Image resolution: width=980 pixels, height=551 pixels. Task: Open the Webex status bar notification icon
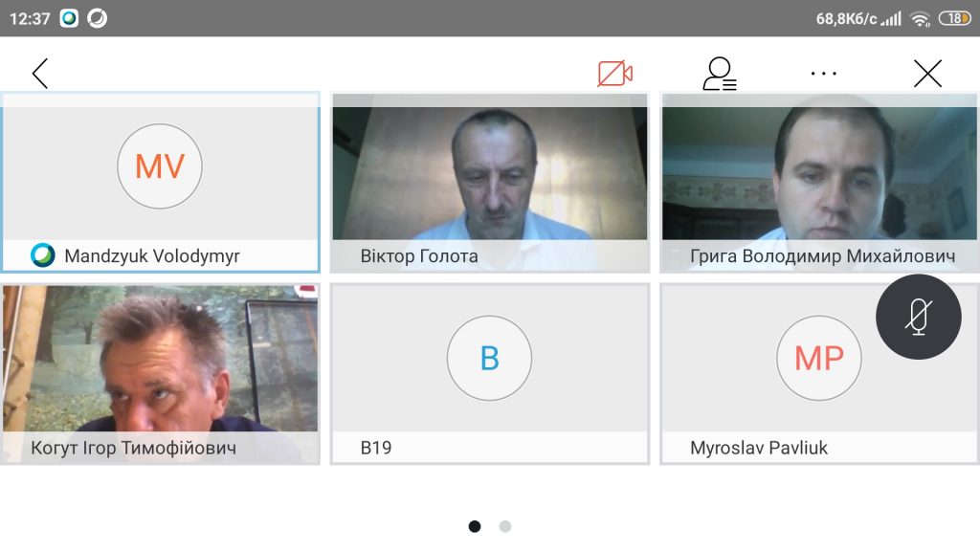(x=69, y=18)
